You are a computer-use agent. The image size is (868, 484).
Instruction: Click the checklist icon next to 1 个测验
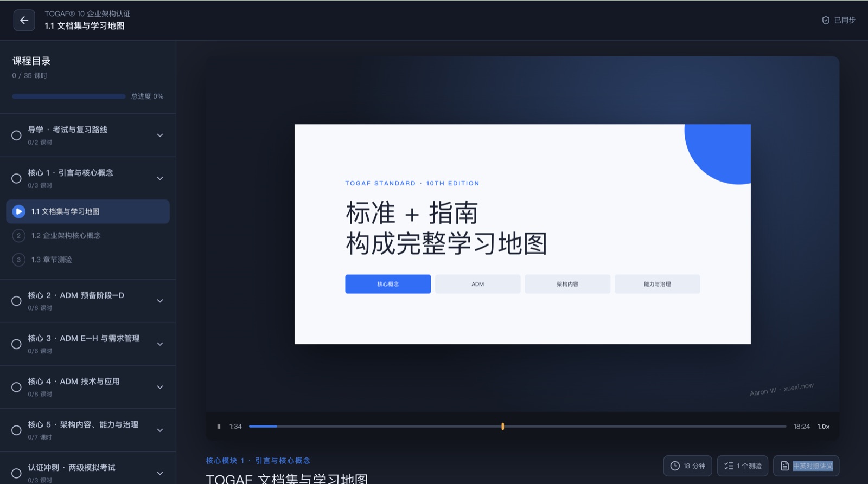[729, 466]
